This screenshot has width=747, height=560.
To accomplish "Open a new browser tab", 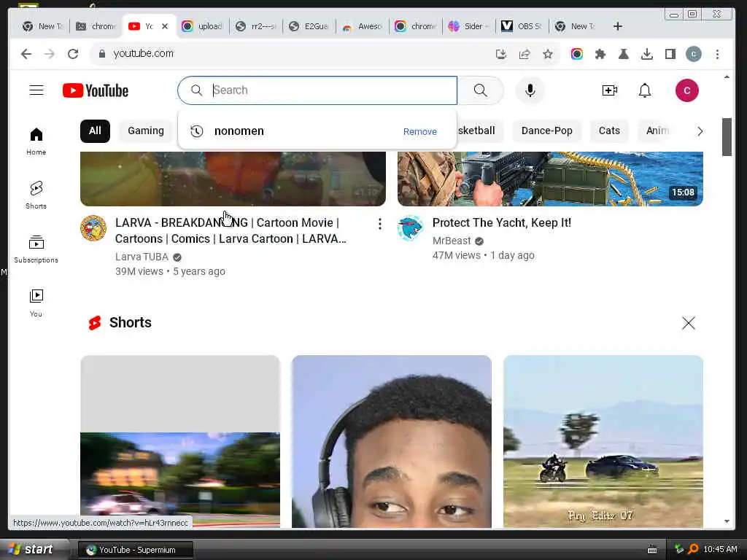I will point(617,26).
